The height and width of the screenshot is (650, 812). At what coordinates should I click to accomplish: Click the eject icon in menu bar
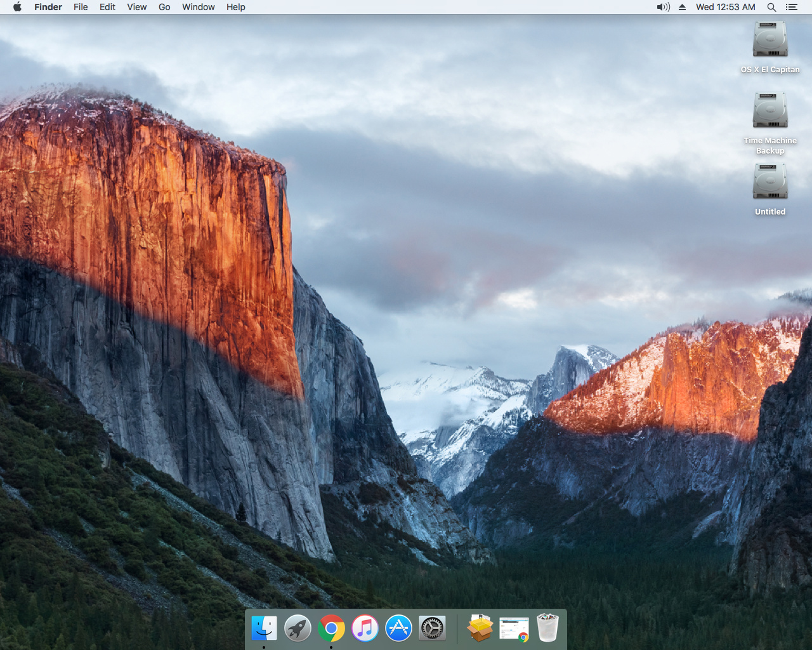[x=682, y=7]
